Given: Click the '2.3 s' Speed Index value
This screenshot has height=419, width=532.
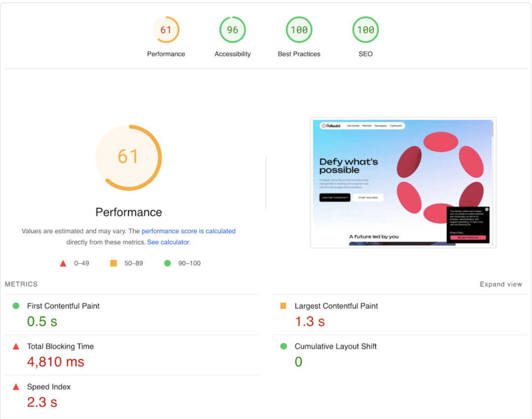Looking at the screenshot, I should click(x=42, y=402).
